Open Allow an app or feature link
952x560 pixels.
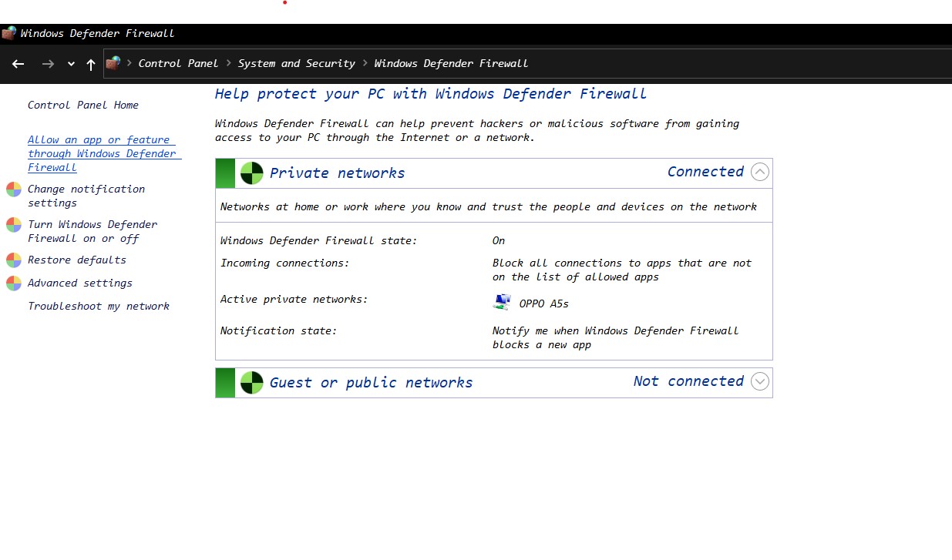pyautogui.click(x=103, y=153)
